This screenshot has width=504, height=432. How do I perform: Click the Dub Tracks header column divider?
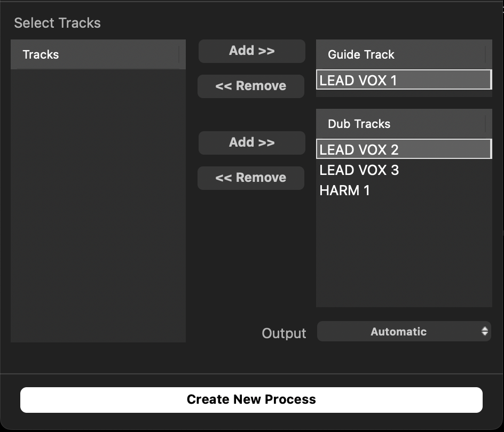click(485, 124)
